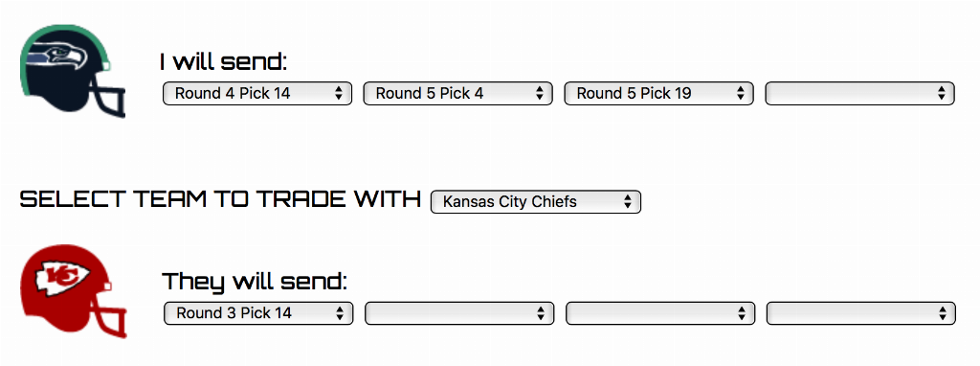
Task: Open the Round 5 Pick 4 dropdown
Action: tap(458, 93)
